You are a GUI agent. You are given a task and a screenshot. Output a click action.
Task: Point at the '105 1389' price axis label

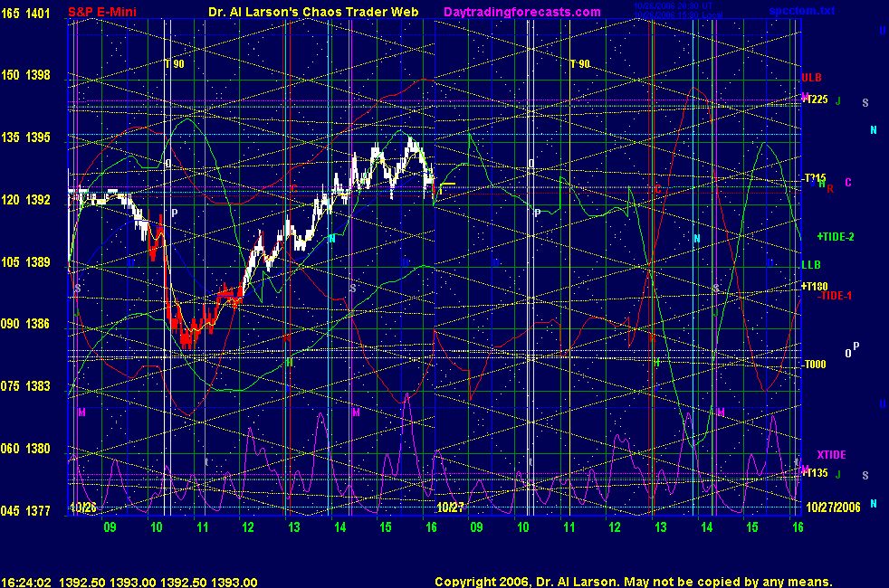coord(25,262)
